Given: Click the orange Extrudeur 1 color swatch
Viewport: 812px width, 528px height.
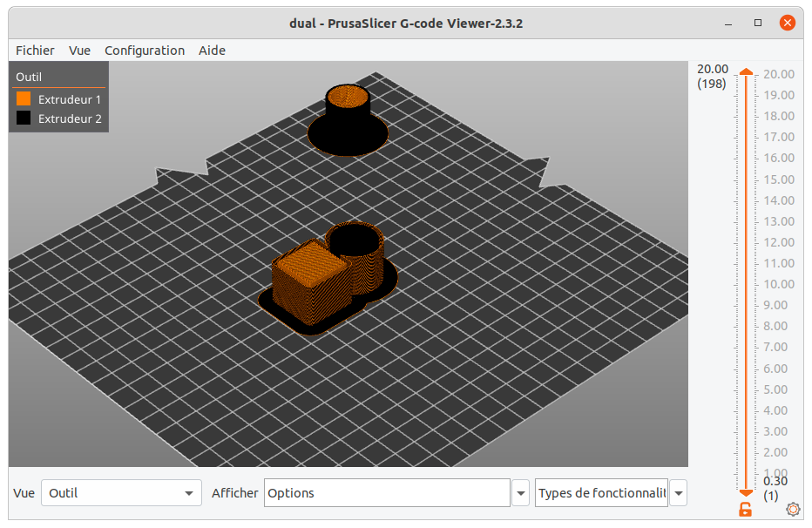Looking at the screenshot, I should [24, 98].
